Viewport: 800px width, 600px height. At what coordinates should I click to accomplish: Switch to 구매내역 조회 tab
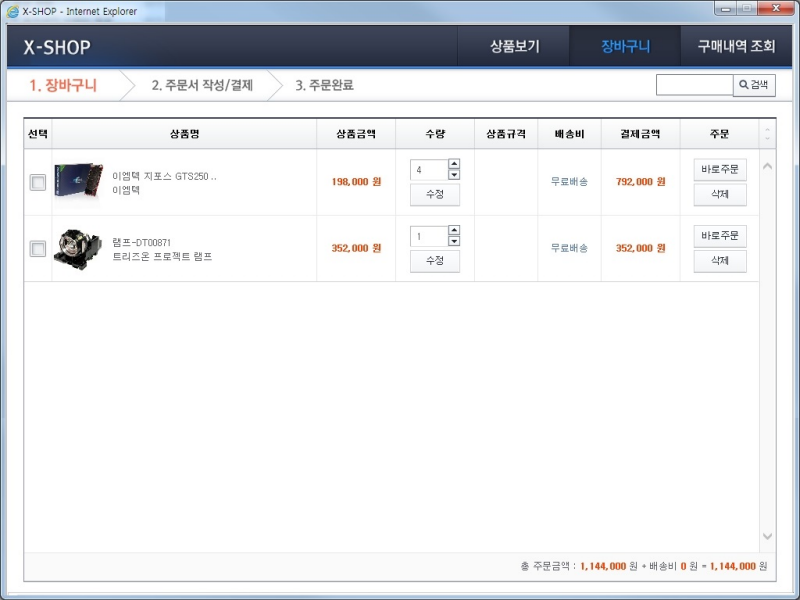(736, 47)
